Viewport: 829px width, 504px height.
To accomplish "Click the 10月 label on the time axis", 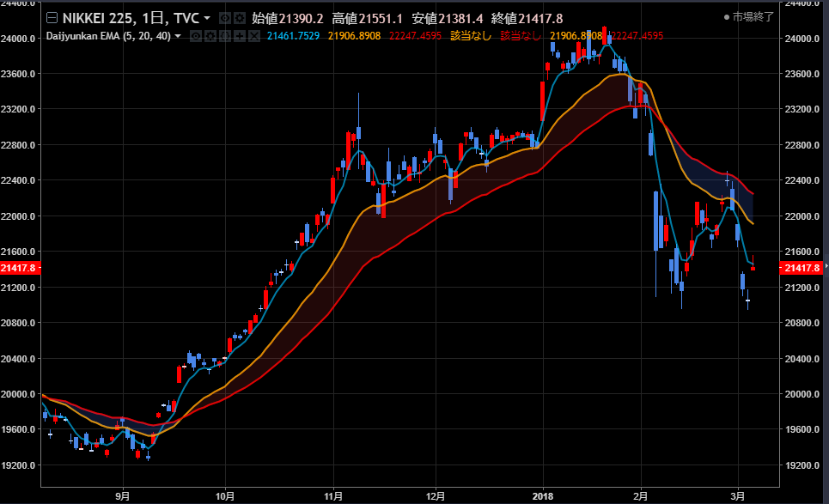I will 225,496.
